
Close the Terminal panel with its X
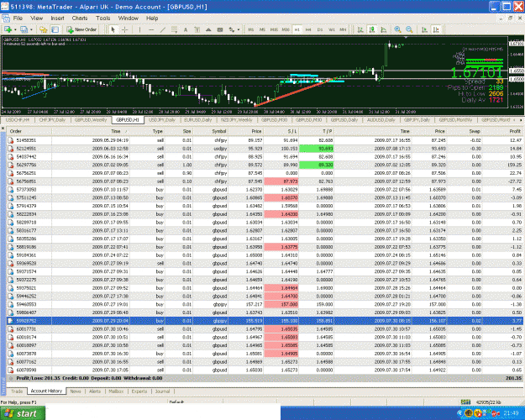pyautogui.click(x=3, y=129)
